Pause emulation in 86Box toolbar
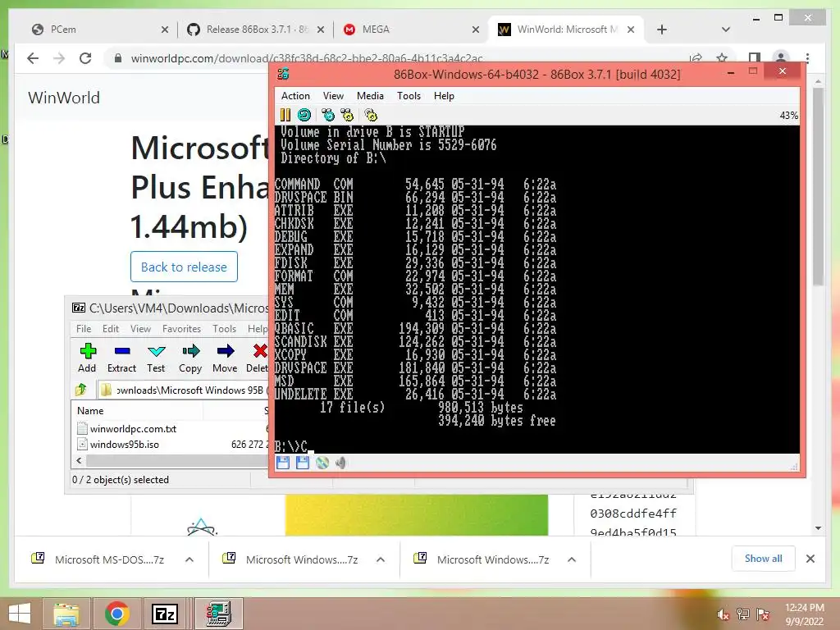The width and height of the screenshot is (840, 630). point(285,115)
